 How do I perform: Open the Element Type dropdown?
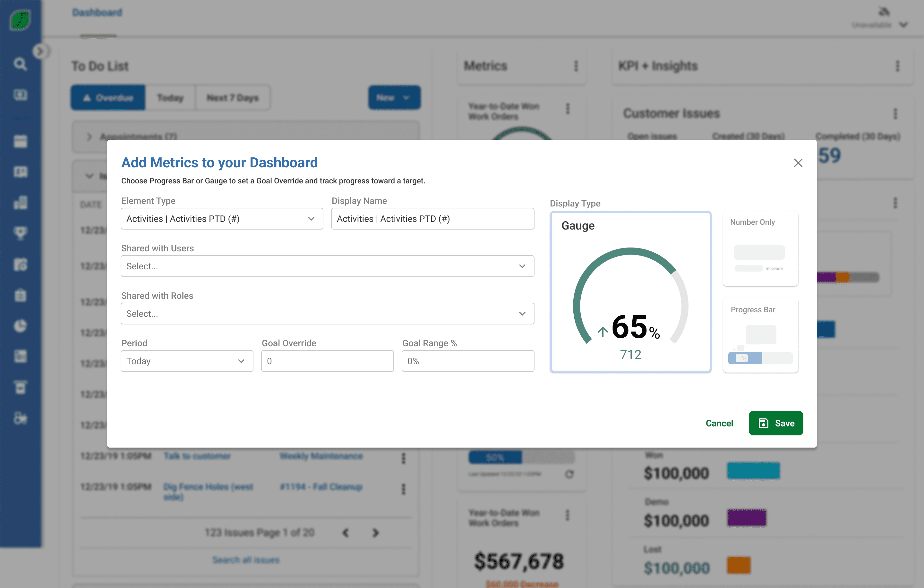[x=222, y=219]
